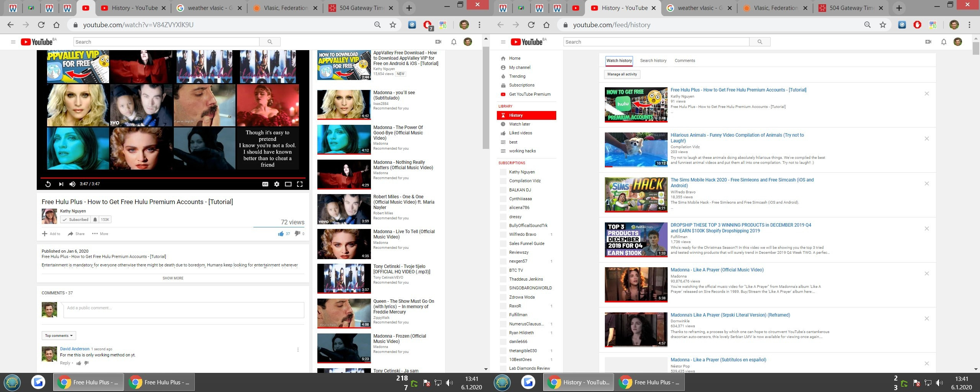The image size is (980, 392).
Task: Click left window YouTube search button
Action: pyautogui.click(x=270, y=42)
